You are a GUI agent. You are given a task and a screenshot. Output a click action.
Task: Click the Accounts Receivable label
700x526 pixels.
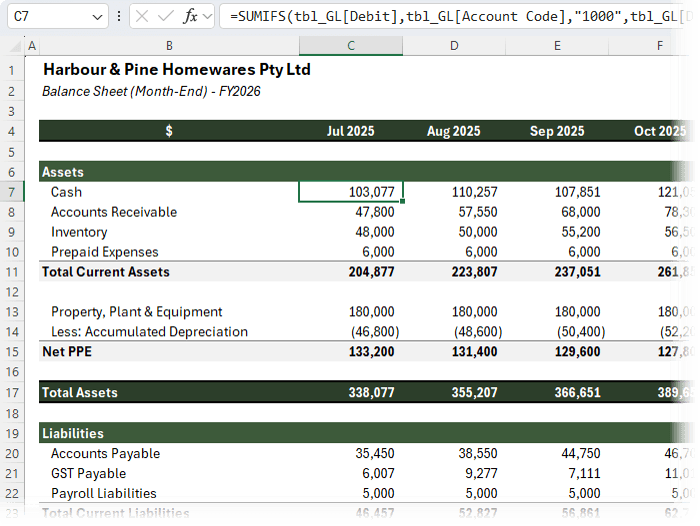pos(114,212)
